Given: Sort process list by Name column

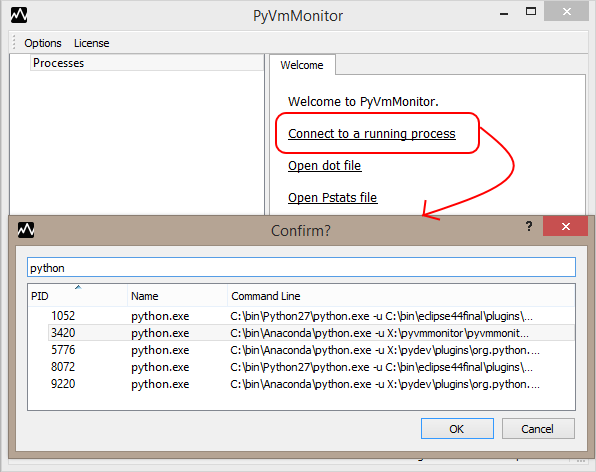Looking at the screenshot, I should click(178, 296).
